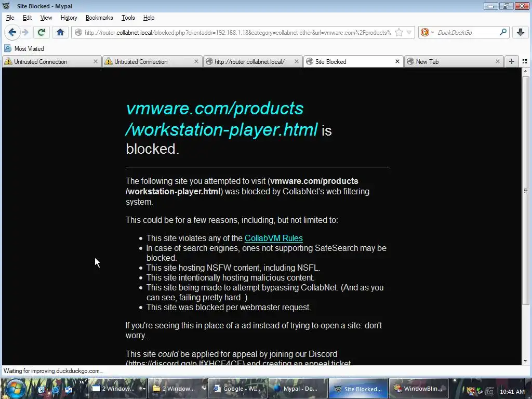Open the first 2 Windows taskbar group
This screenshot has width=532, height=399.
pyautogui.click(x=118, y=389)
